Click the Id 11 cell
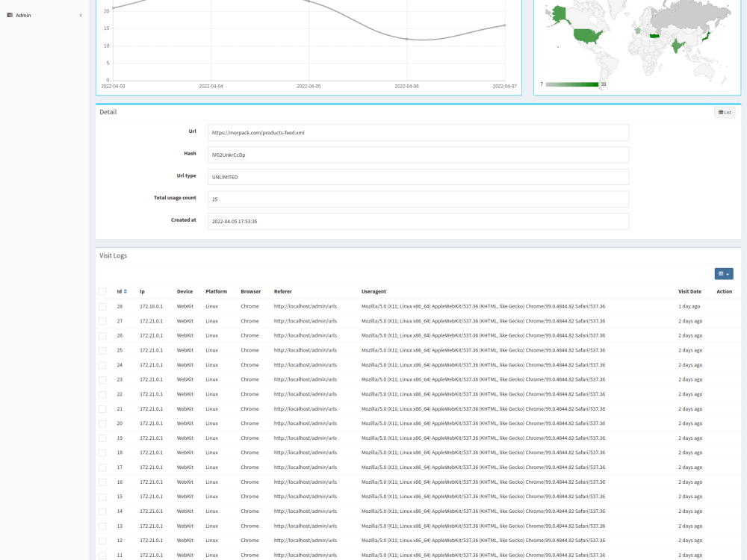 [120, 556]
